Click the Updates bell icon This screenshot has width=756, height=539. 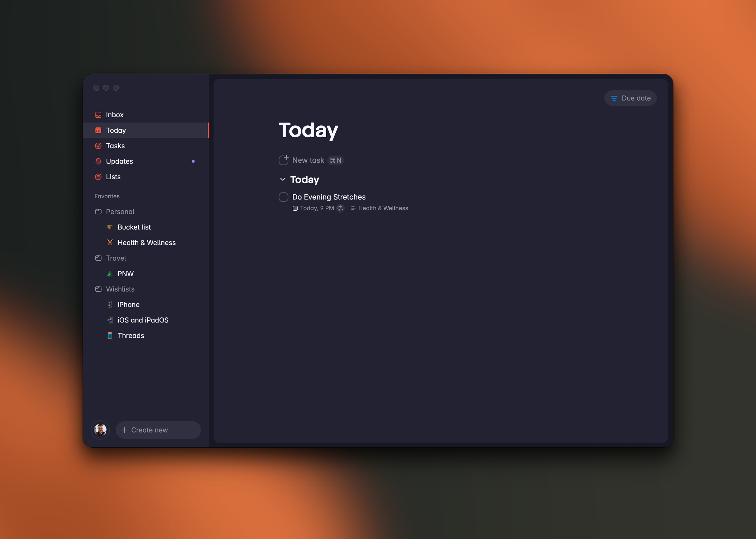98,161
